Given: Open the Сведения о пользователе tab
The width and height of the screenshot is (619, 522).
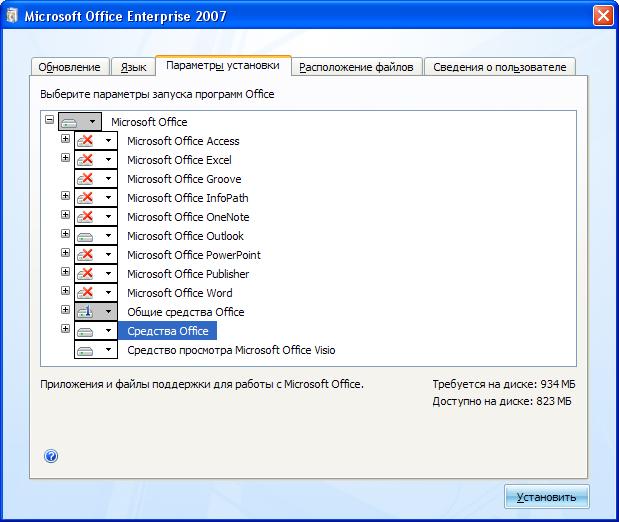Looking at the screenshot, I should [500, 67].
